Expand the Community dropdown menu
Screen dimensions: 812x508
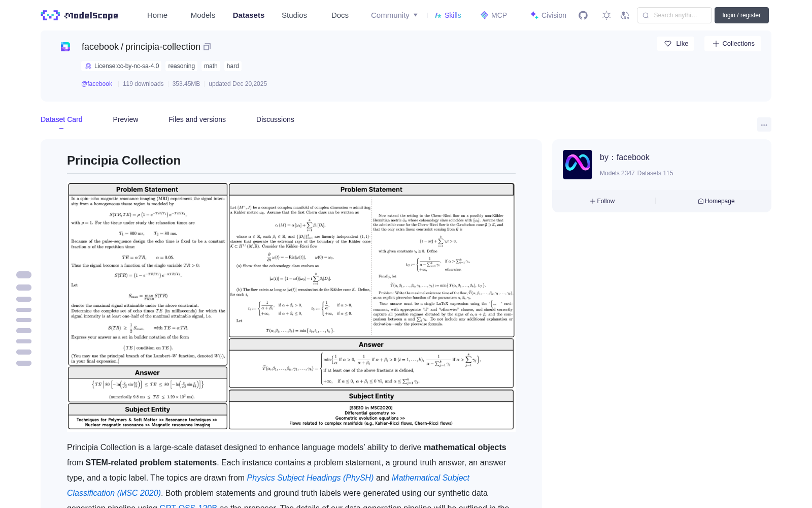point(394,15)
